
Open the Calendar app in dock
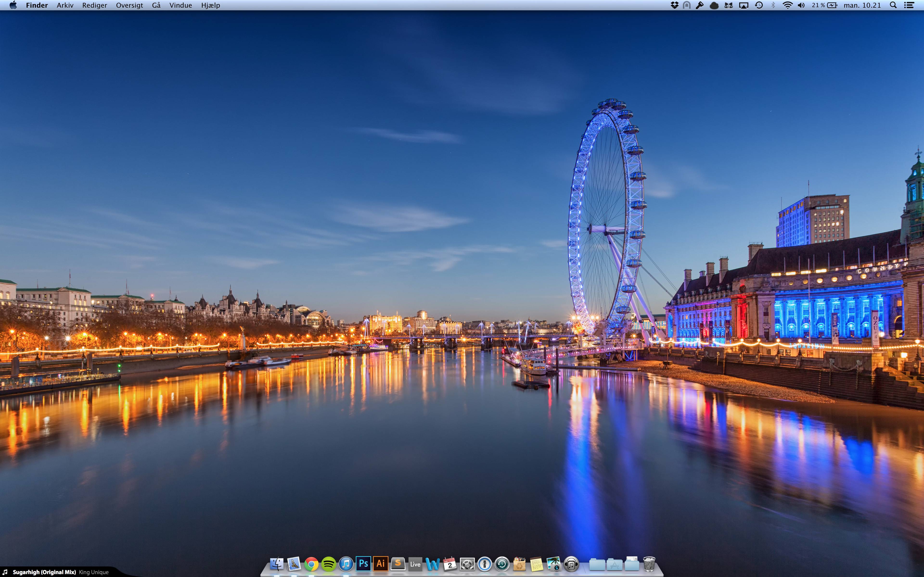(x=450, y=564)
